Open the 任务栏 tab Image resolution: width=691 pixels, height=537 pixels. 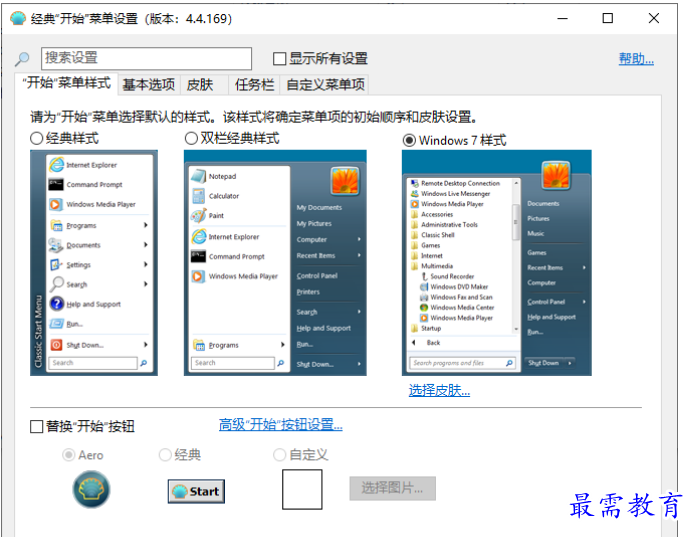click(x=254, y=85)
